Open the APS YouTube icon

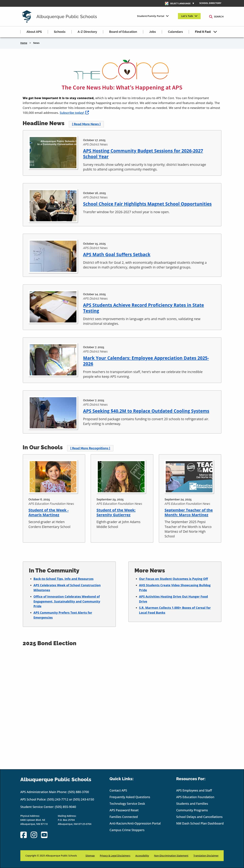click(44, 835)
